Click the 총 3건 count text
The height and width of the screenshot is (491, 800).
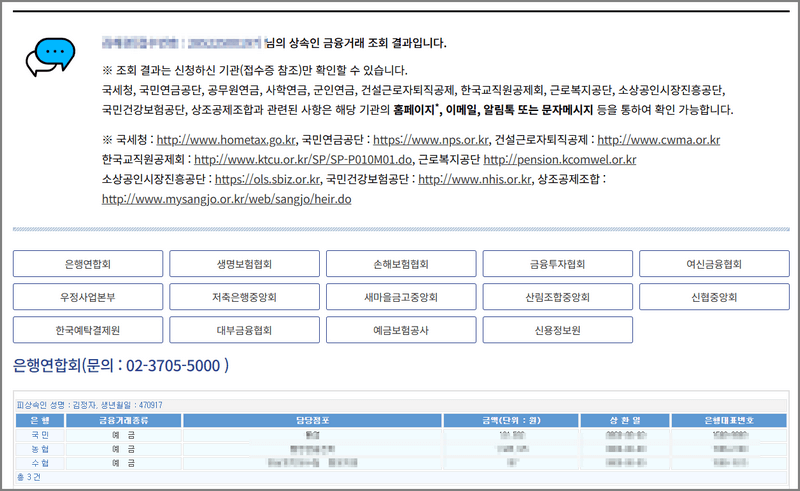(29, 477)
